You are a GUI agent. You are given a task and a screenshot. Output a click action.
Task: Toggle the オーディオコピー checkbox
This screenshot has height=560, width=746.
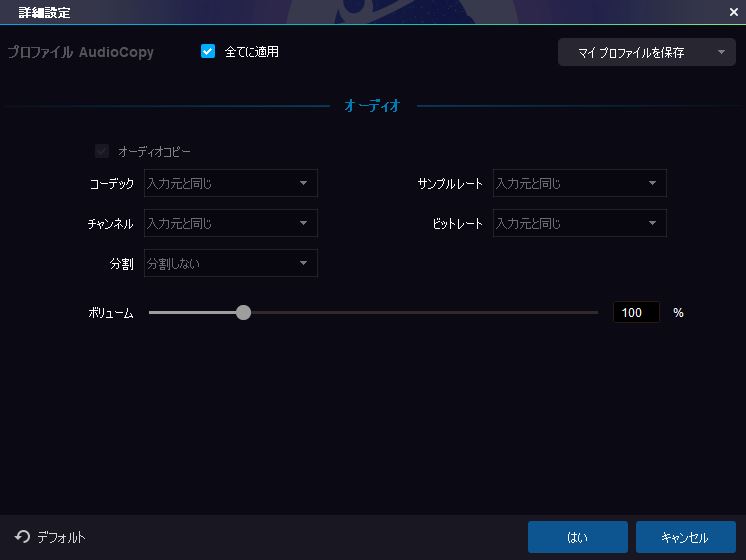[102, 151]
